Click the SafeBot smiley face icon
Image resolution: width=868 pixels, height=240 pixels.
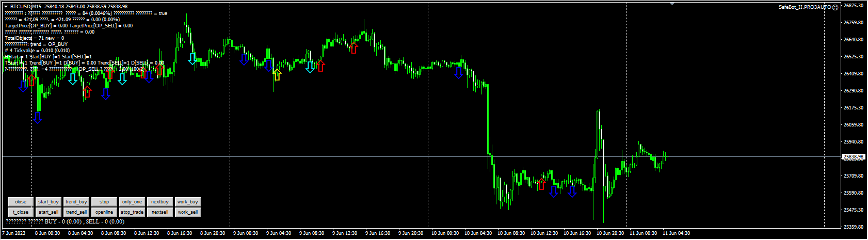(x=835, y=7)
